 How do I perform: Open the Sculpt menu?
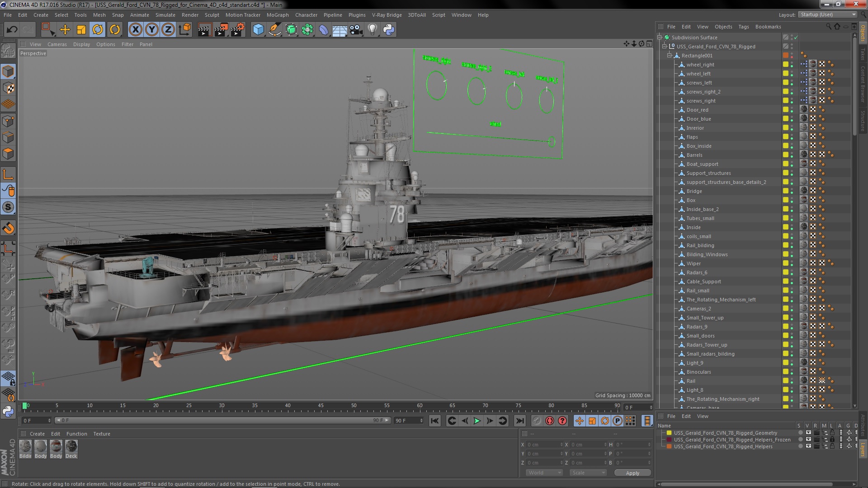click(x=212, y=15)
